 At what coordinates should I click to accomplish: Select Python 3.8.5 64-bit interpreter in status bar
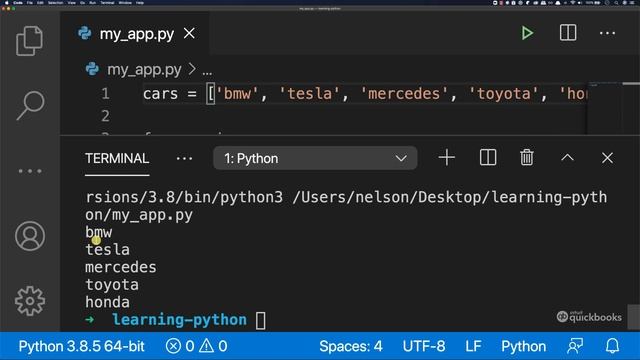click(x=81, y=346)
